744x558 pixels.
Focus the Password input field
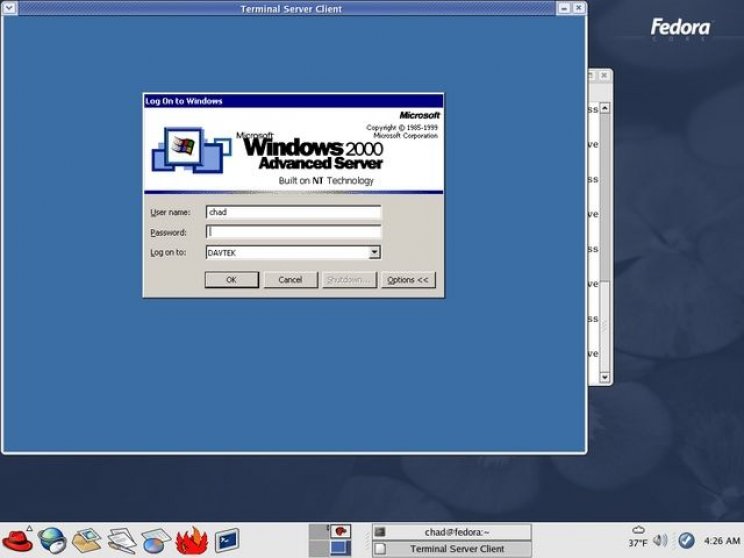tap(293, 232)
